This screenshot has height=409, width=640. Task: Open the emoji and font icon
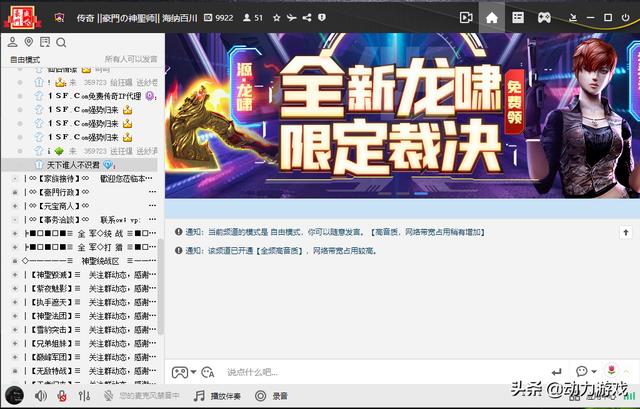point(208,372)
